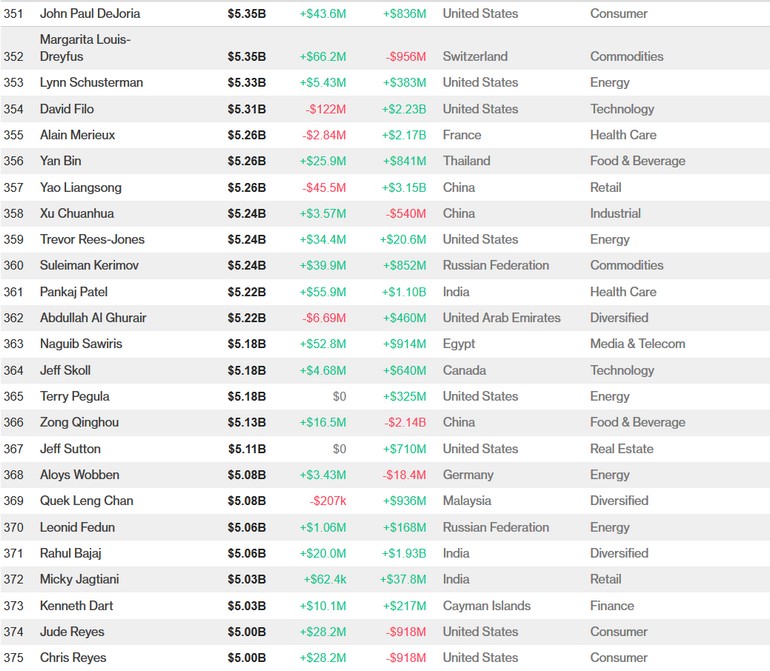
Task: Click on Alain Merieux's name
Action: point(77,135)
